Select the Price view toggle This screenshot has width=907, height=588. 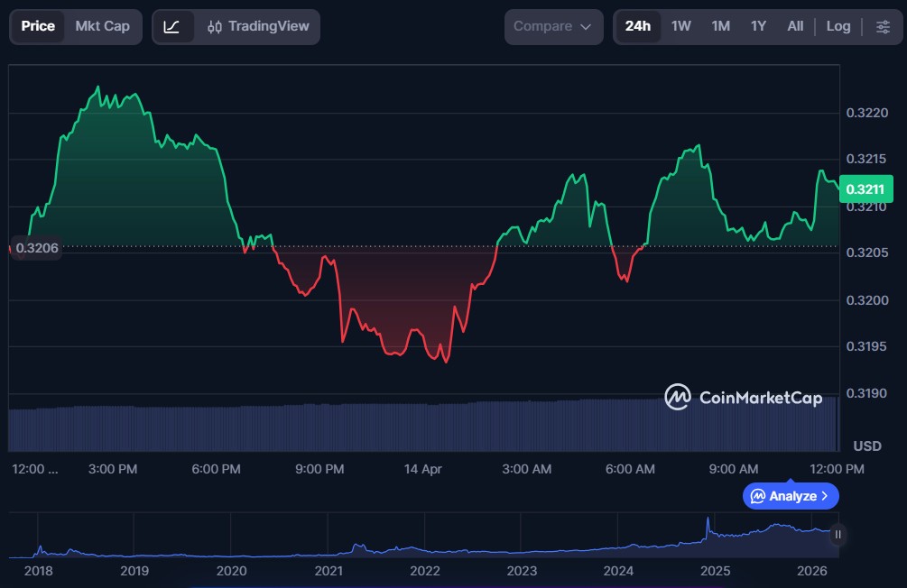coord(38,27)
